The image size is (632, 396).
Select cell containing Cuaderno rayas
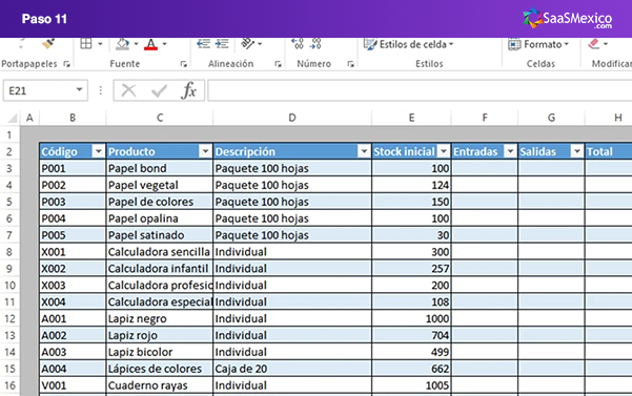tap(160, 386)
